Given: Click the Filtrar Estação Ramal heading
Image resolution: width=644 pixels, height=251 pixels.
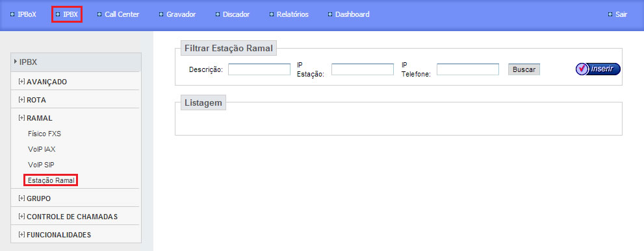Looking at the screenshot, I should pos(228,48).
